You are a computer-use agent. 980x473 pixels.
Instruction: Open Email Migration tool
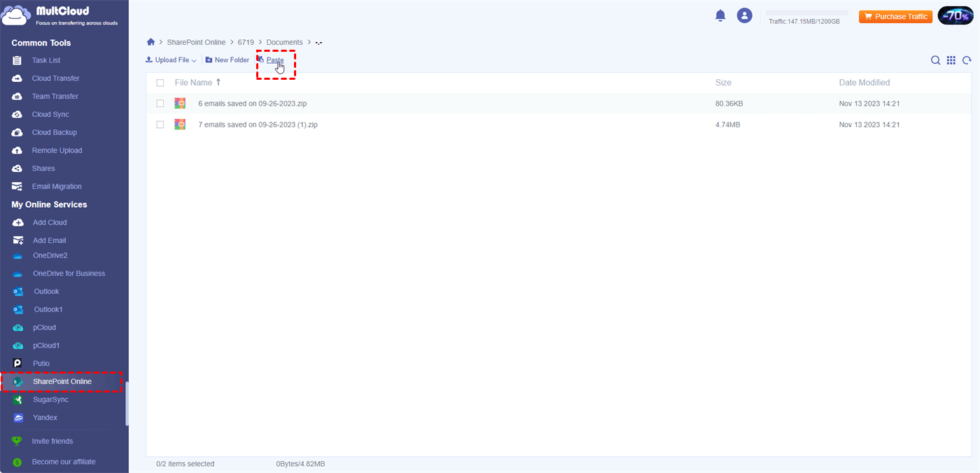(x=57, y=186)
